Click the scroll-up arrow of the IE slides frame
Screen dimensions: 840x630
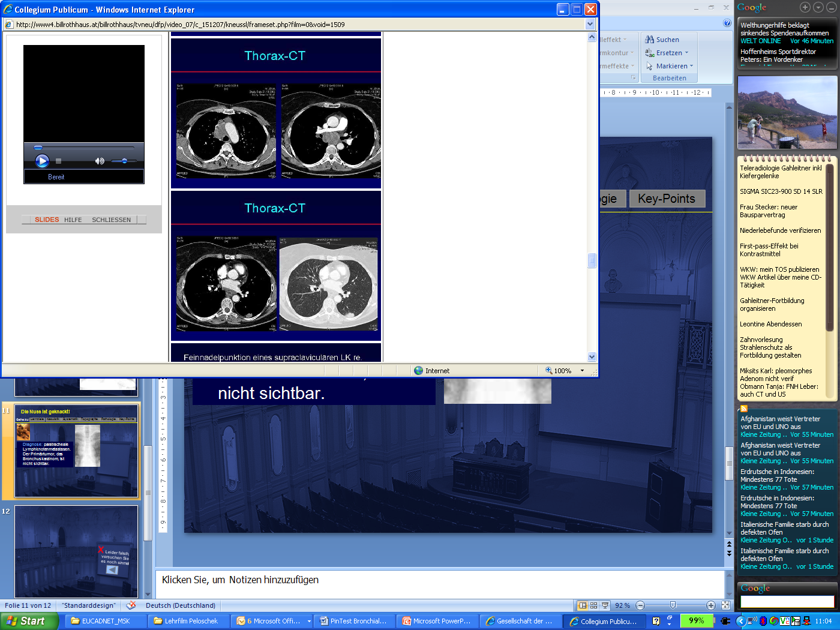pos(592,37)
